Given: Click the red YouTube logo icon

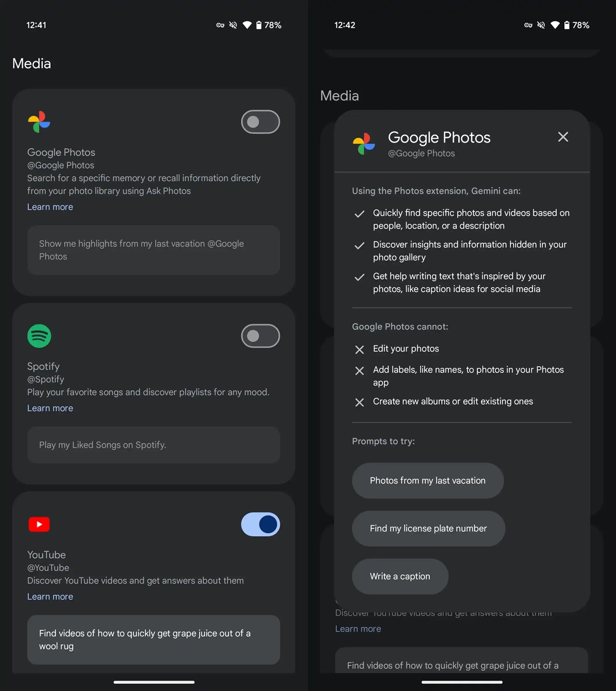Looking at the screenshot, I should coord(39,524).
